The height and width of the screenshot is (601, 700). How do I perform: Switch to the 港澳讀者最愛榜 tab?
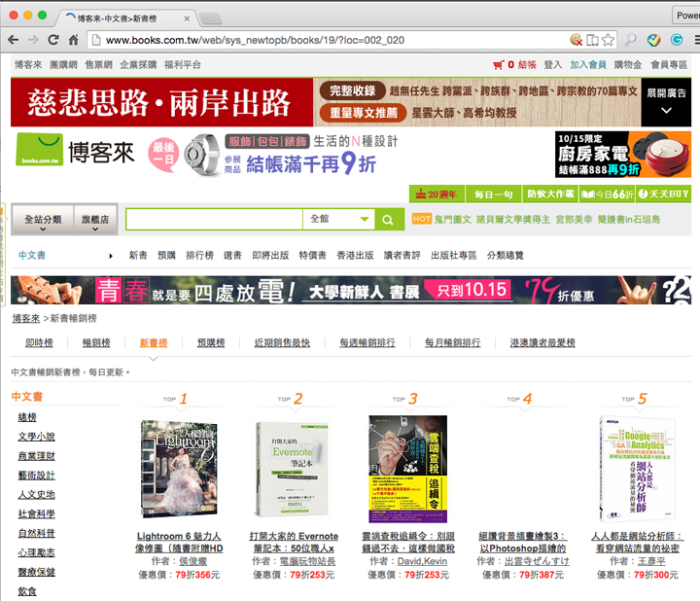542,343
